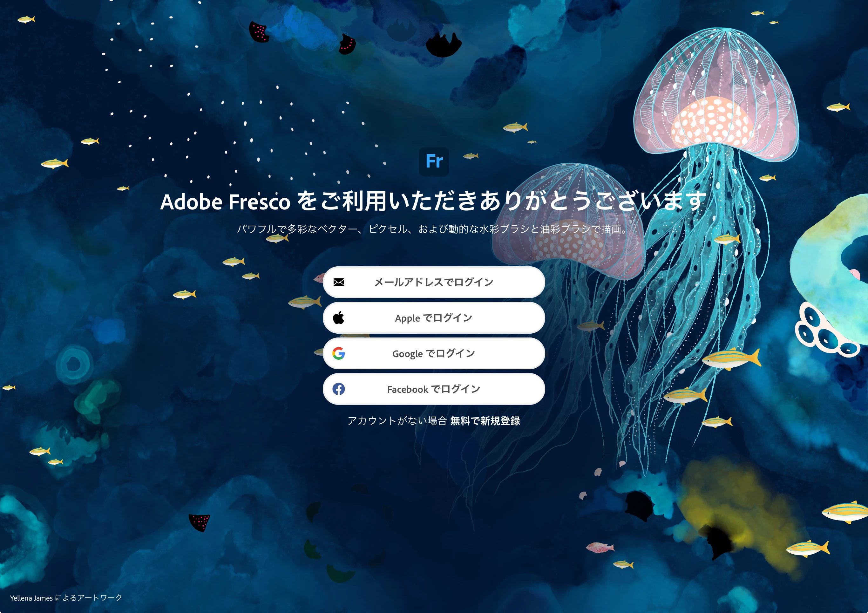
Task: Click the envelope mail icon
Action: coord(338,282)
